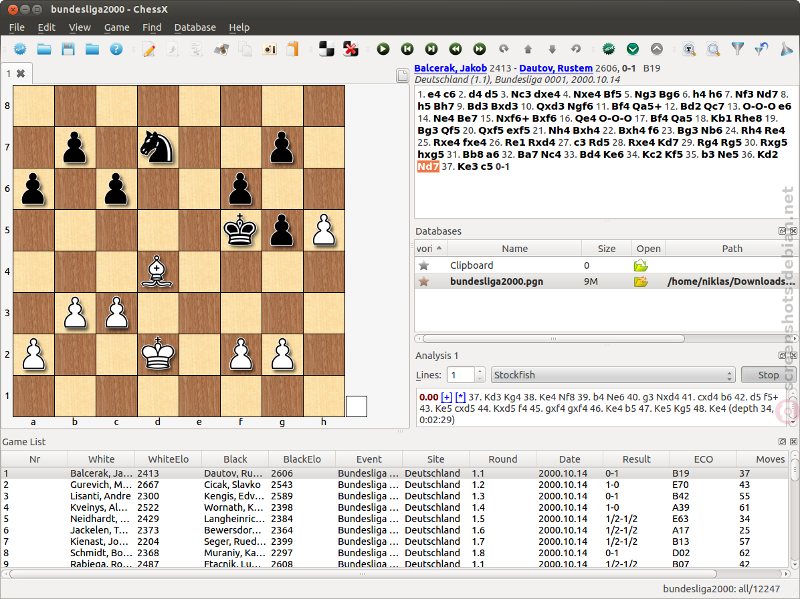Click the white king on d2
Image resolution: width=800 pixels, height=599 pixels.
pos(158,354)
